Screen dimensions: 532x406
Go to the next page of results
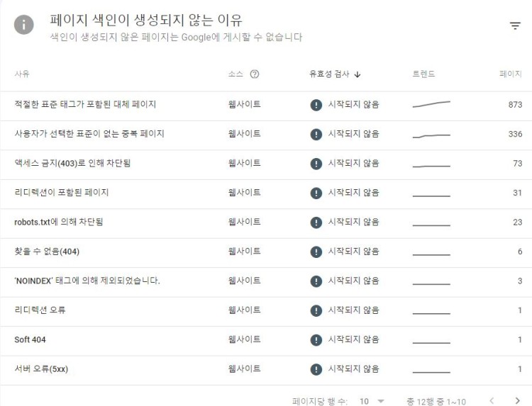(x=517, y=401)
